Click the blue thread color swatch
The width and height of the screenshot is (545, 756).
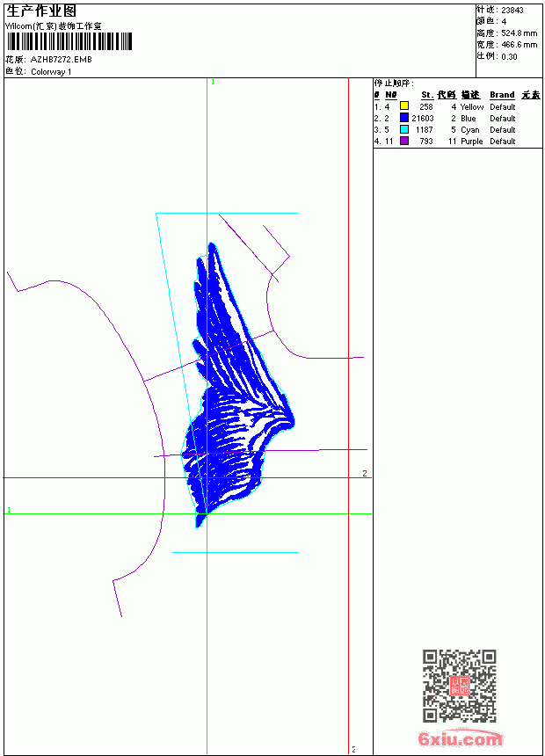(404, 118)
